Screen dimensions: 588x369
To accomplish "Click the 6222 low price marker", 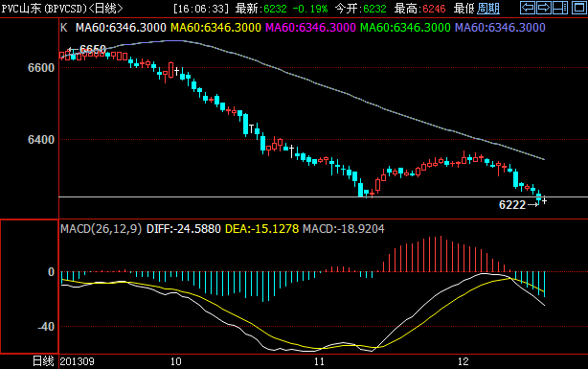I will coord(512,204).
